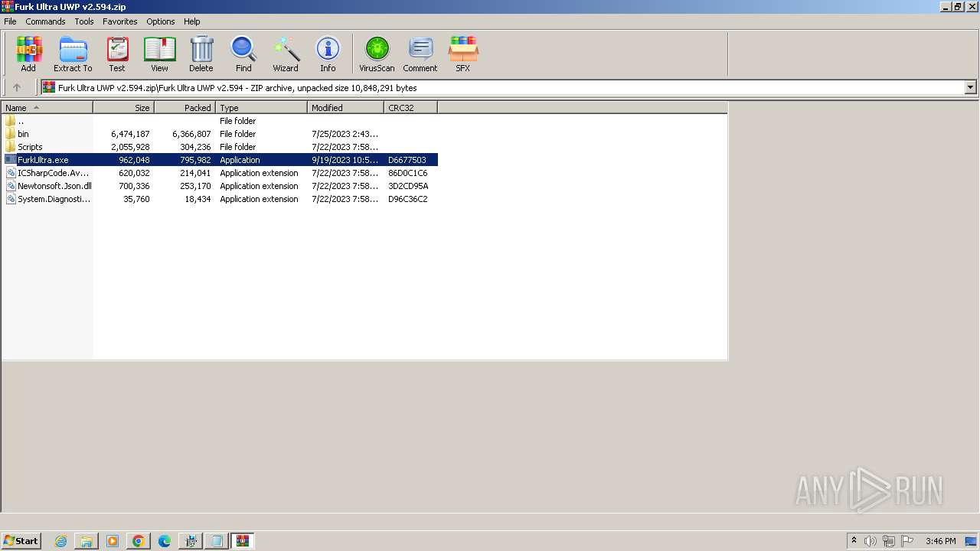
Task: Show archive Info
Action: (x=328, y=54)
